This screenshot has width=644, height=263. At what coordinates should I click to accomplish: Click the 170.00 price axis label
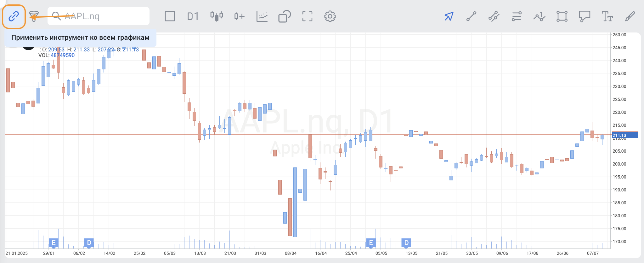tap(619, 242)
